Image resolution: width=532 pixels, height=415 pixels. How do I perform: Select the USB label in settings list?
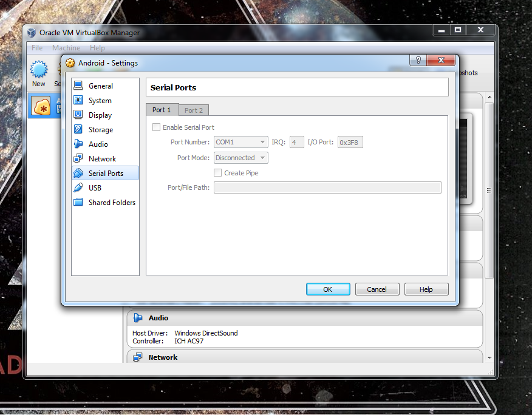point(95,188)
